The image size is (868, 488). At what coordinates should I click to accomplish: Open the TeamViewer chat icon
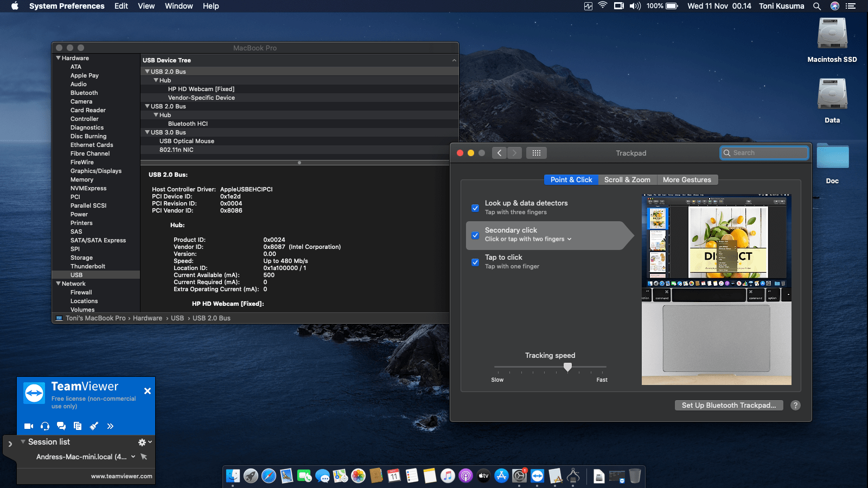(61, 426)
